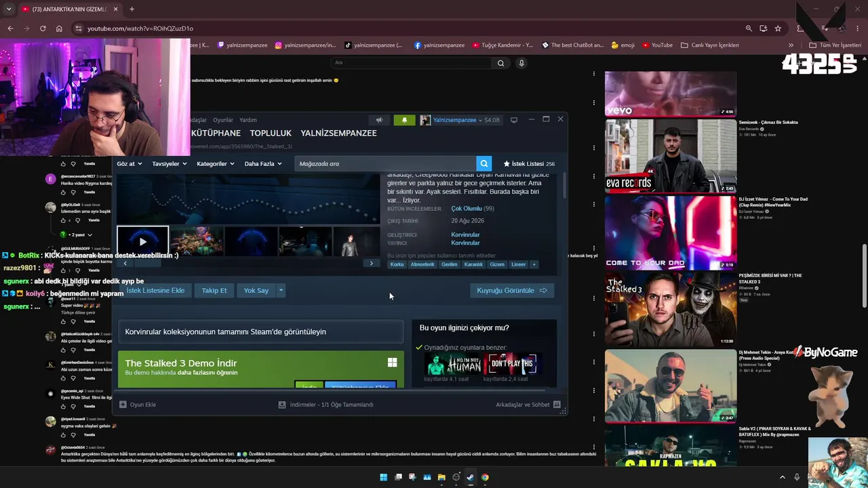Open the Canlı Yayın İçerikleri bookmark folder

[x=710, y=45]
